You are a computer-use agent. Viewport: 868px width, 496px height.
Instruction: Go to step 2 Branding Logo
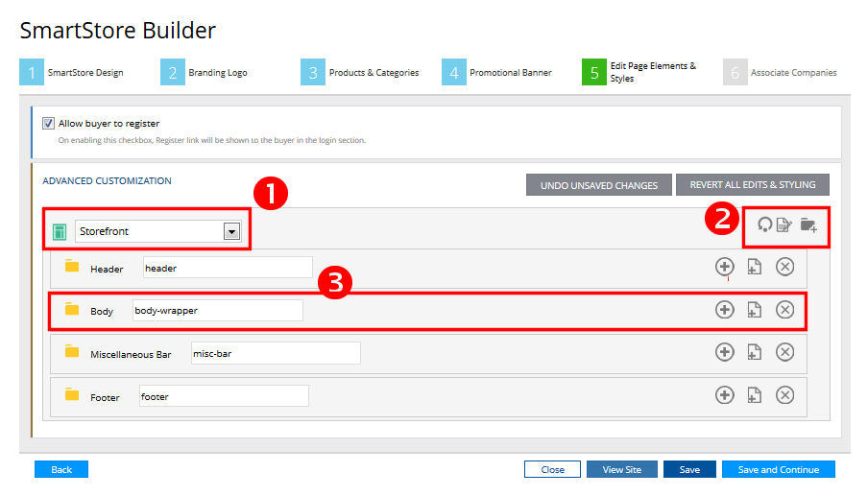[205, 73]
